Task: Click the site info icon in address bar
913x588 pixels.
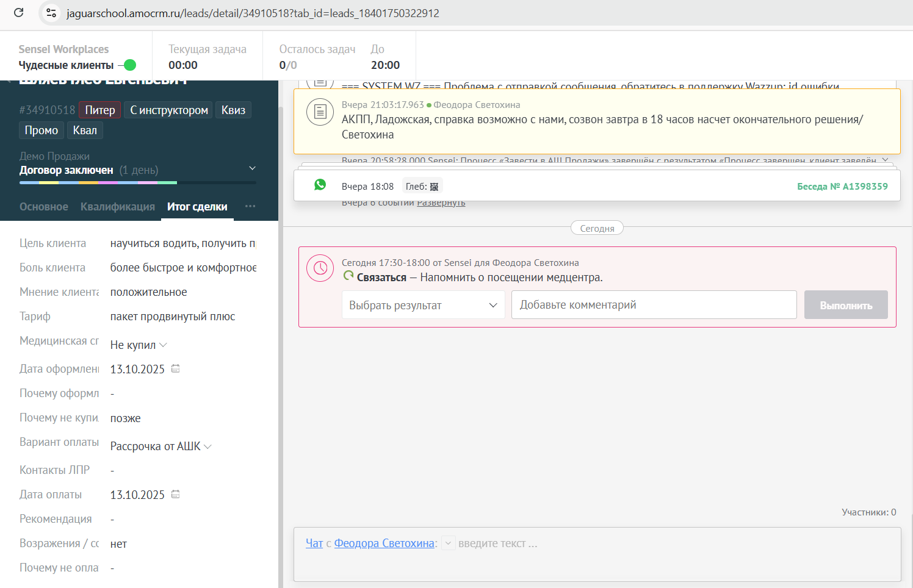Action: (51, 13)
